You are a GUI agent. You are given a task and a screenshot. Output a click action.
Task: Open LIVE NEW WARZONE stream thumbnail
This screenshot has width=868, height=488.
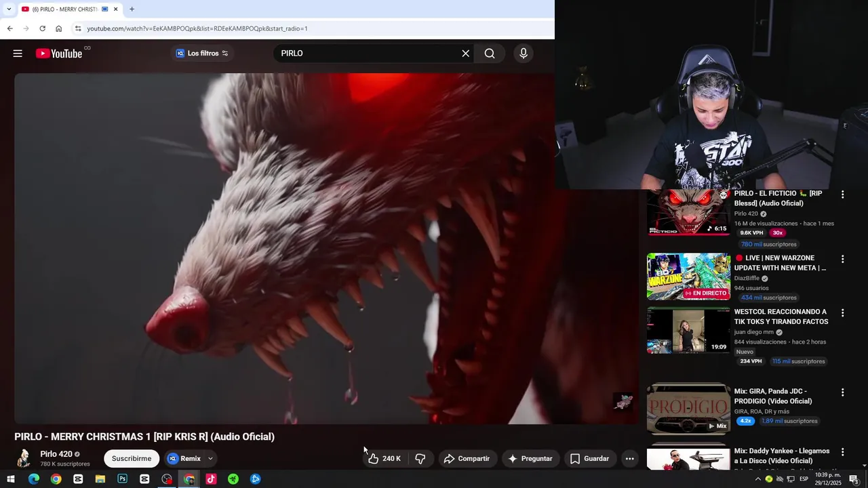(688, 277)
